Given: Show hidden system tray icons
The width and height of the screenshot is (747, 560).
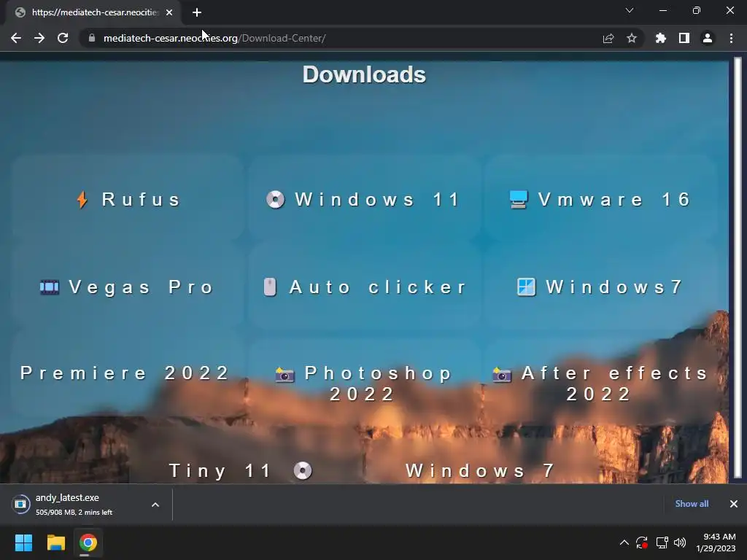Looking at the screenshot, I should point(624,542).
